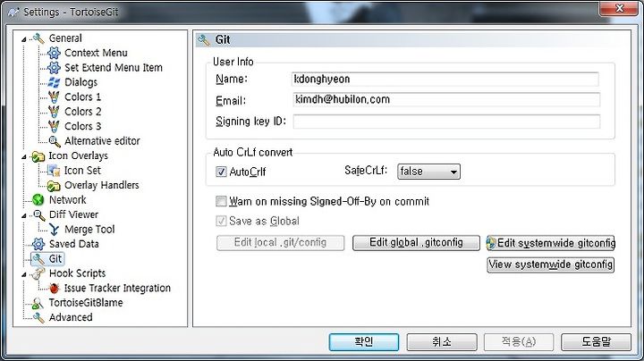
Task: Click the Hook Scripts scroll icon
Action: pos(38,273)
